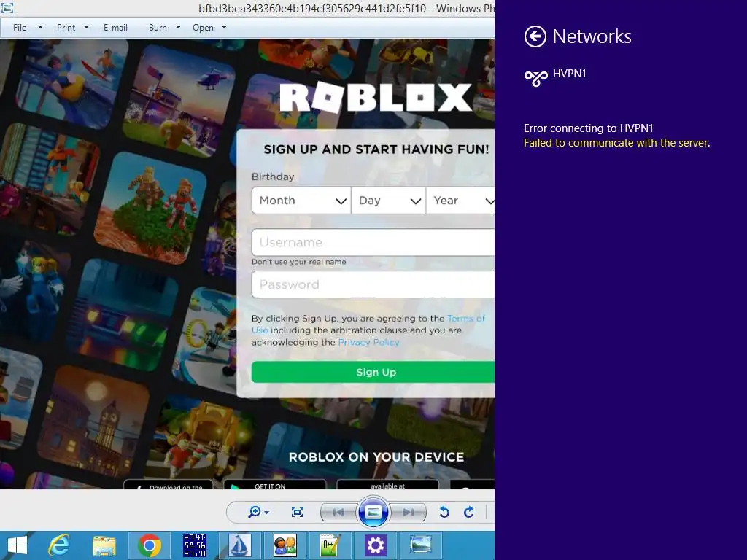Open the Year birthday dropdown

click(x=461, y=201)
